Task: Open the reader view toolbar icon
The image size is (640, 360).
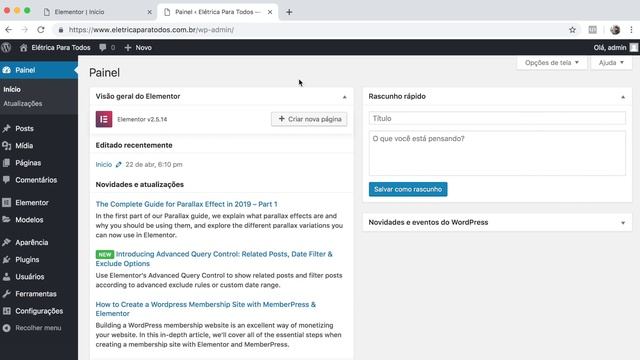Action: [x=593, y=30]
